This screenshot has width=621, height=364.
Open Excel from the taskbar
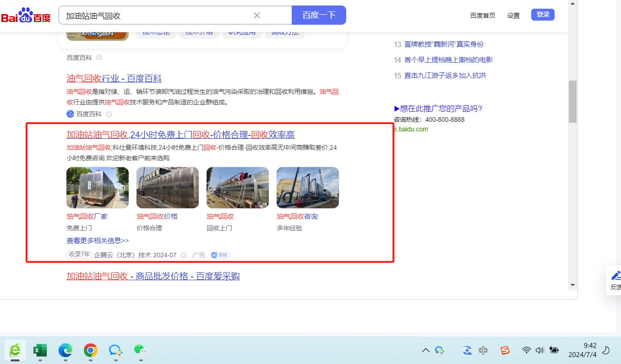click(40, 351)
